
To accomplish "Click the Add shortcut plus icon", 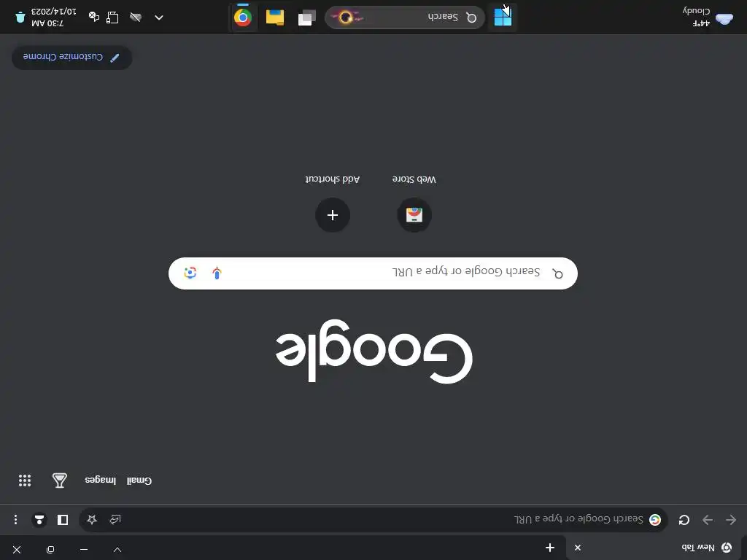I will (333, 215).
